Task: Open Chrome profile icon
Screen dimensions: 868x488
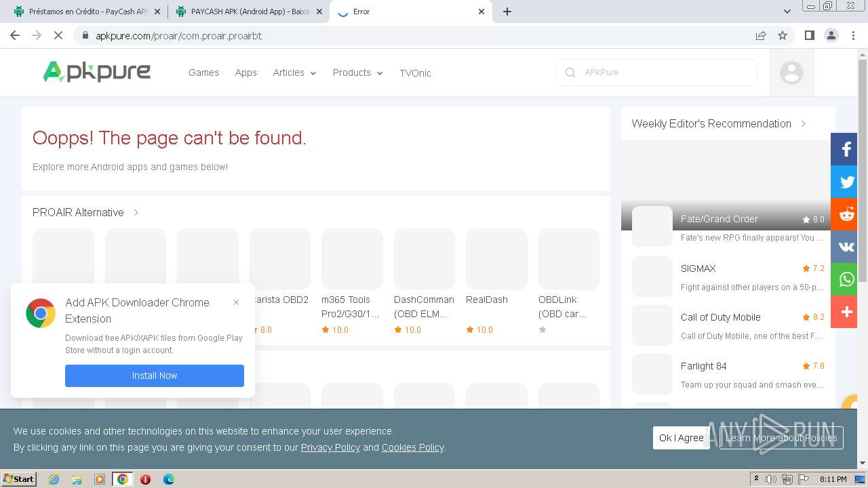Action: pyautogui.click(x=831, y=35)
